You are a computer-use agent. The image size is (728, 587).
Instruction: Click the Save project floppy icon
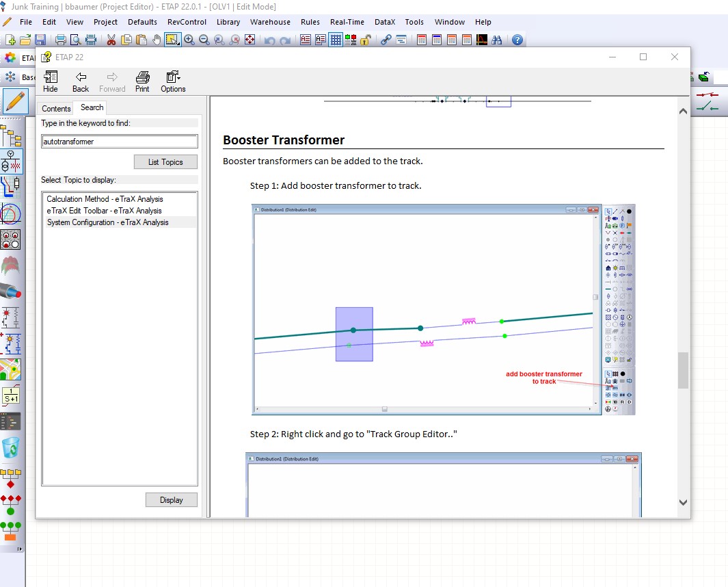[40, 40]
